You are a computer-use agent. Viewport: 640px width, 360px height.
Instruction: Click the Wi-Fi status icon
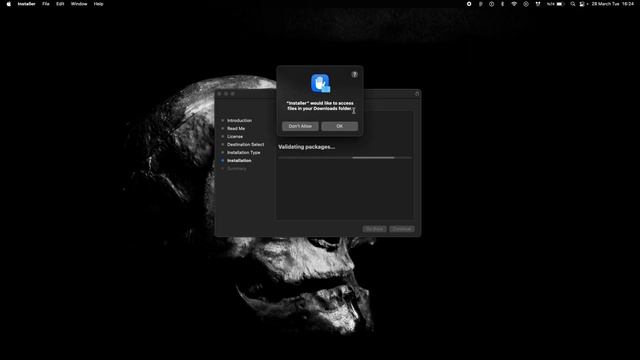click(514, 4)
